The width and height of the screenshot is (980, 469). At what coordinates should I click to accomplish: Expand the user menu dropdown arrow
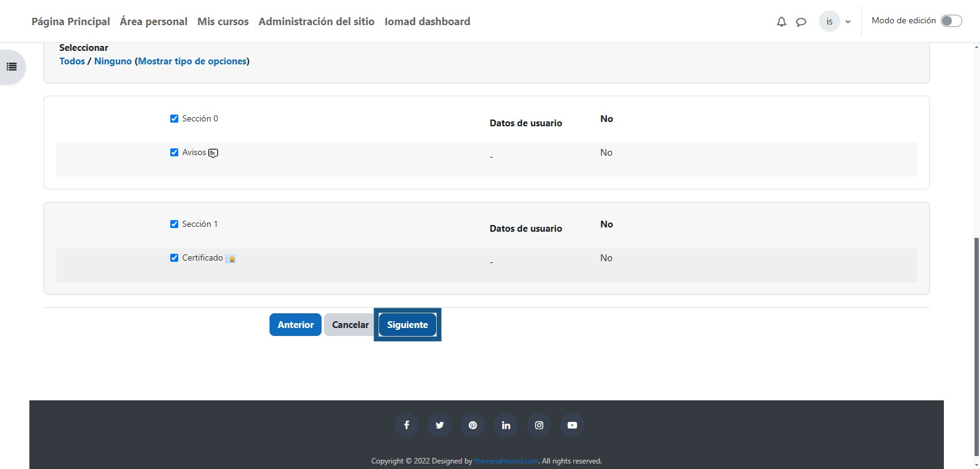click(848, 22)
